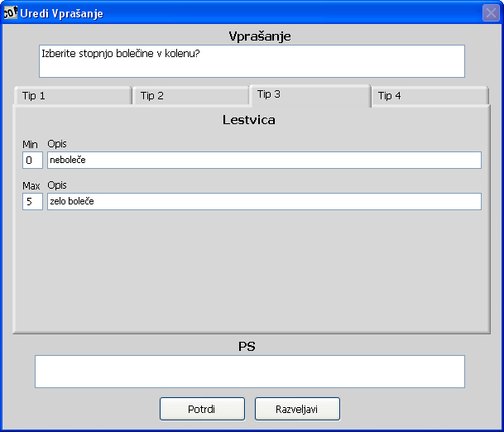Click the Vprašanje heading label

[260, 36]
